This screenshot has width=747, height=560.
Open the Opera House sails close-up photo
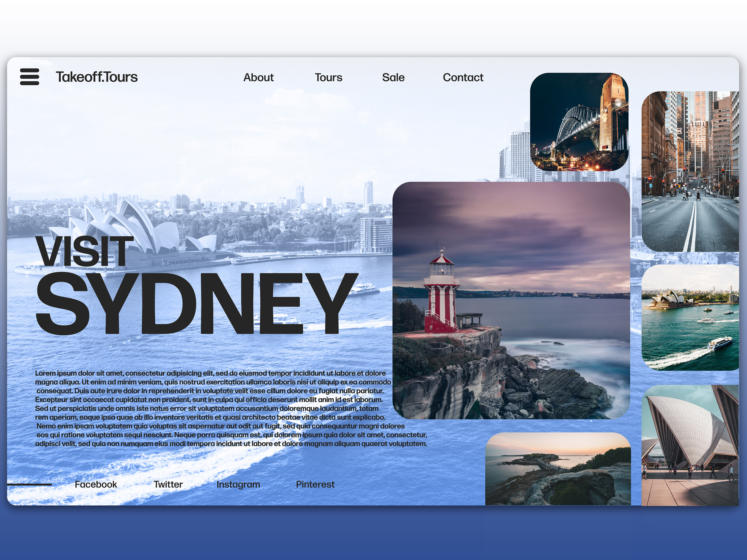[x=690, y=445]
